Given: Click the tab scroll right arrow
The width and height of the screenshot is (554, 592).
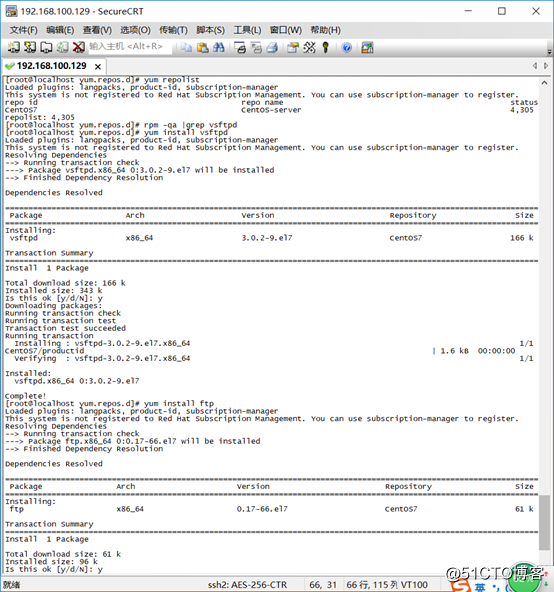Looking at the screenshot, I should point(546,66).
